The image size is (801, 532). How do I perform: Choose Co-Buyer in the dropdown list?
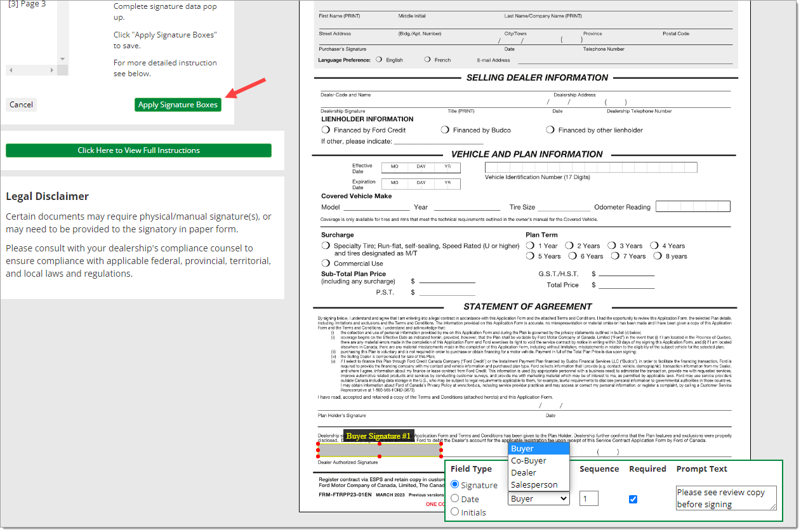click(x=539, y=461)
